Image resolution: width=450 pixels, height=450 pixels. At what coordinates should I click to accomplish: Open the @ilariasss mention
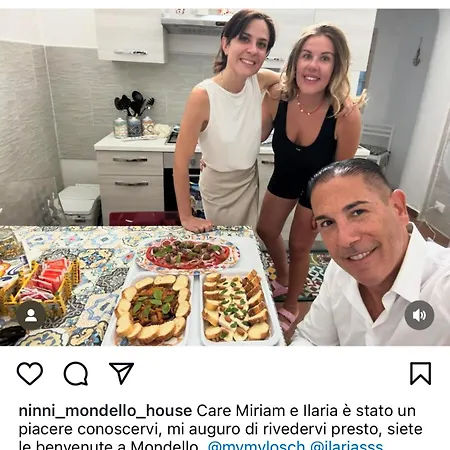[x=346, y=445]
